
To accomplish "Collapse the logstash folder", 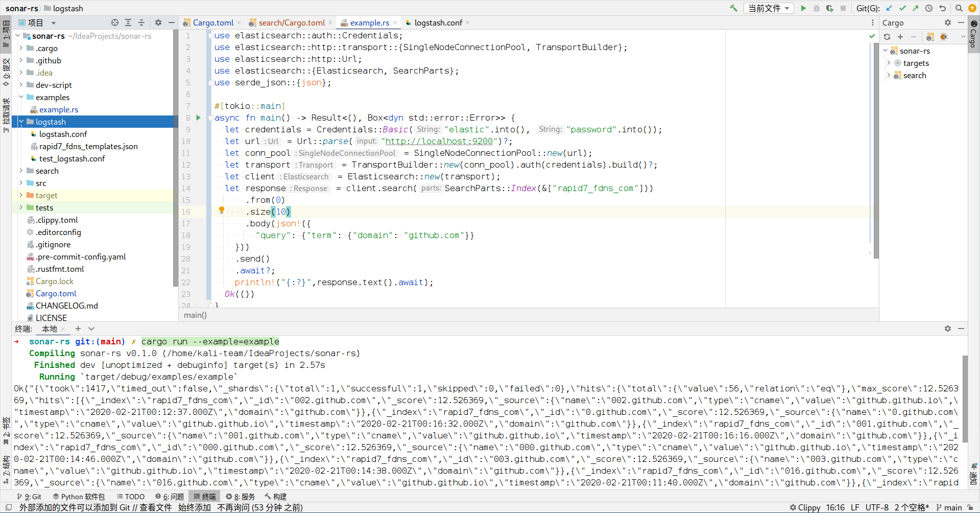I will [21, 122].
